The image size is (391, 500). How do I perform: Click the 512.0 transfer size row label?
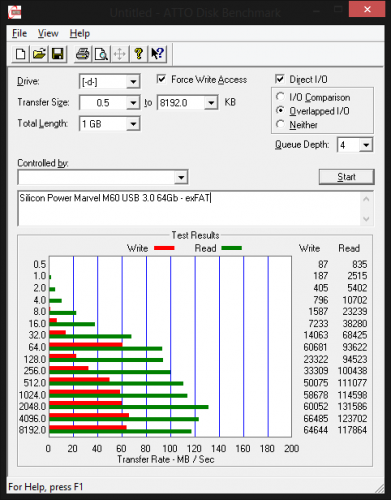[x=34, y=383]
